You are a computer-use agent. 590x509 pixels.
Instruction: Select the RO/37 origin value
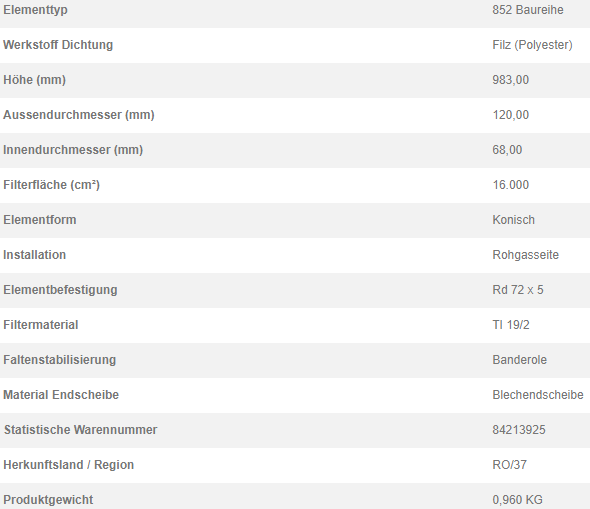pyautogui.click(x=509, y=465)
